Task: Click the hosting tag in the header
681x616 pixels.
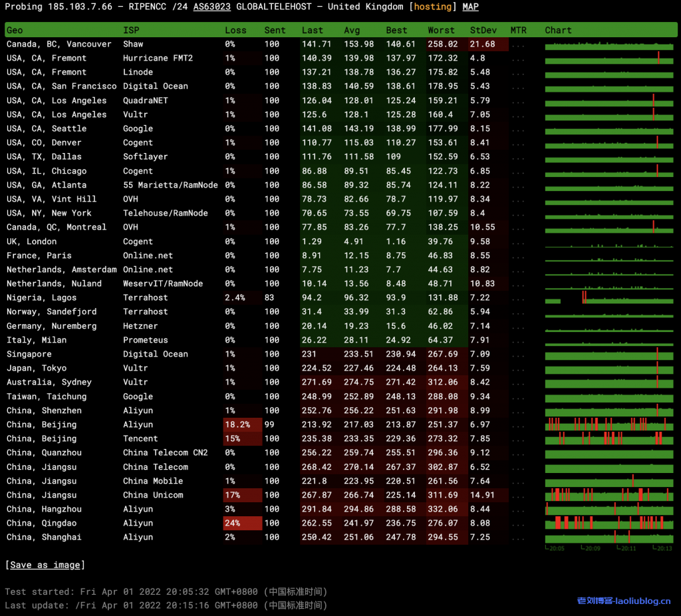Action: [x=432, y=7]
